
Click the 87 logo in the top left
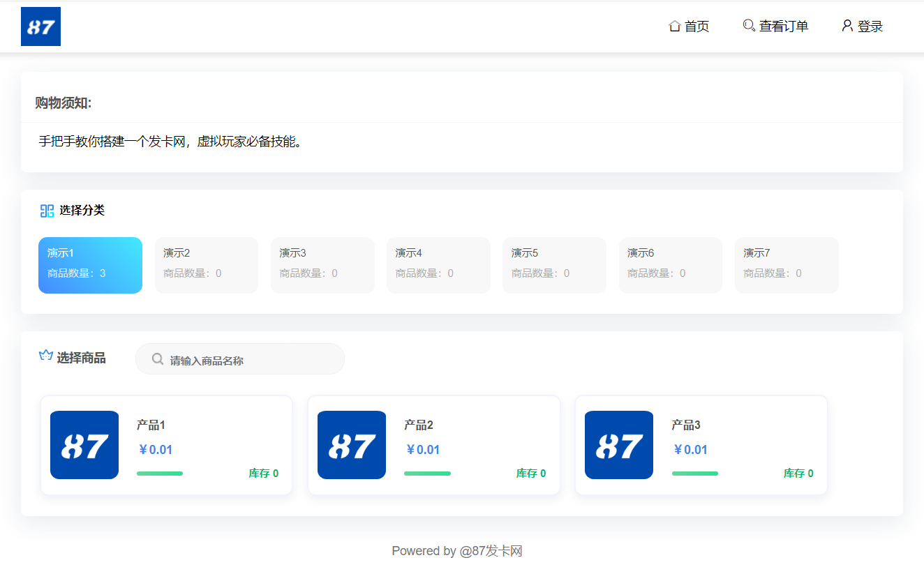(x=40, y=26)
